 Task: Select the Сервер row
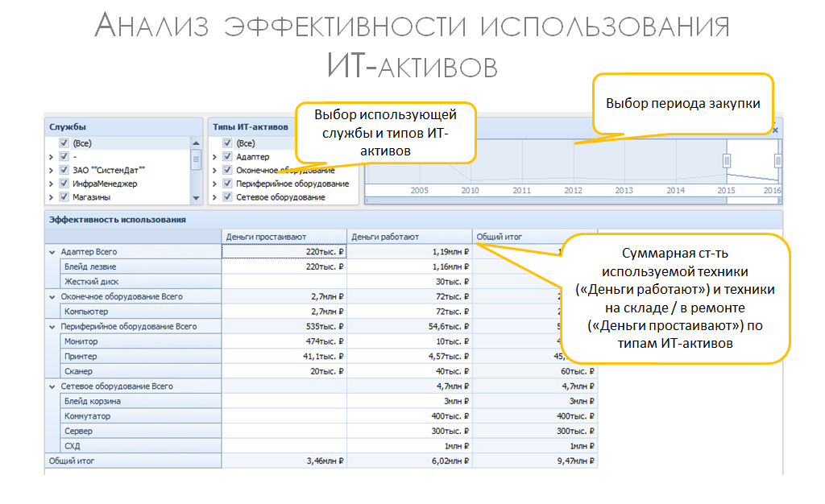point(140,431)
